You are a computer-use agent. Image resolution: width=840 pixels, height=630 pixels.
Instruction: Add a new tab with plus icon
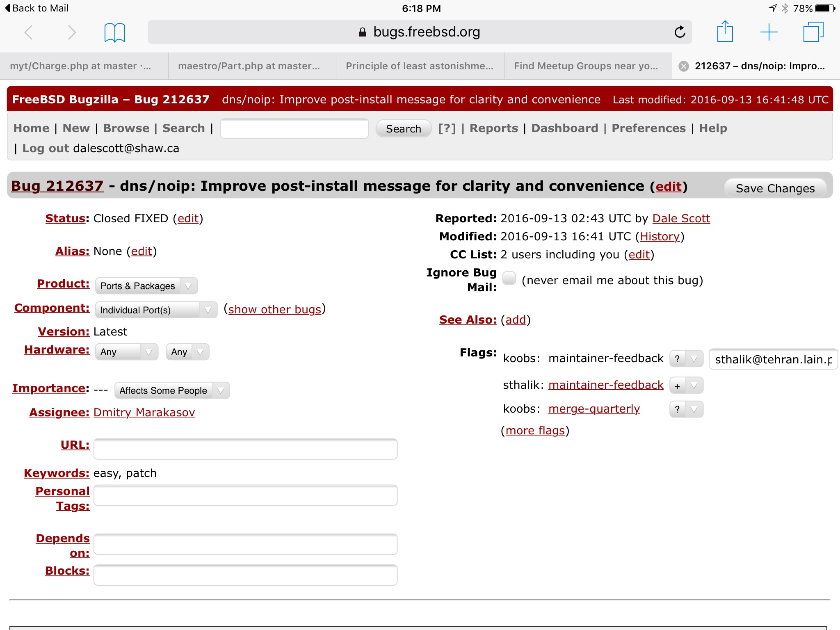[769, 32]
